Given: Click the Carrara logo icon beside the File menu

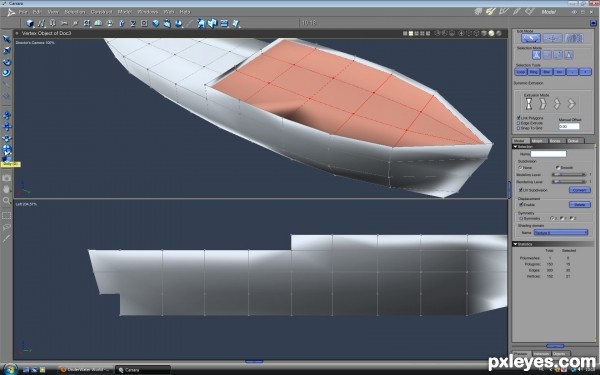Looking at the screenshot, I should point(11,13).
